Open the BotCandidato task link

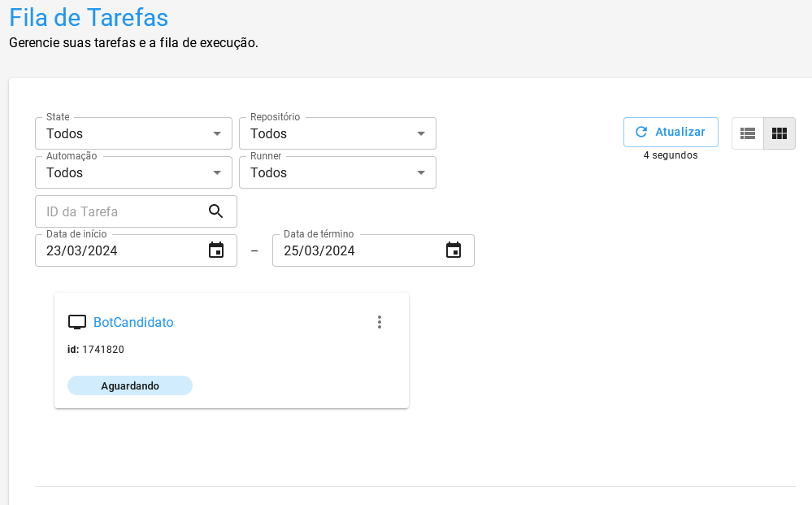point(133,322)
